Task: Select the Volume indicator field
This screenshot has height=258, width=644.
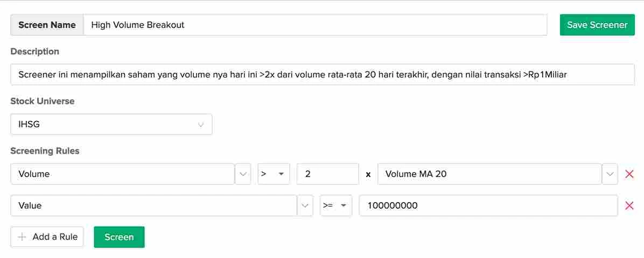Action: 122,174
